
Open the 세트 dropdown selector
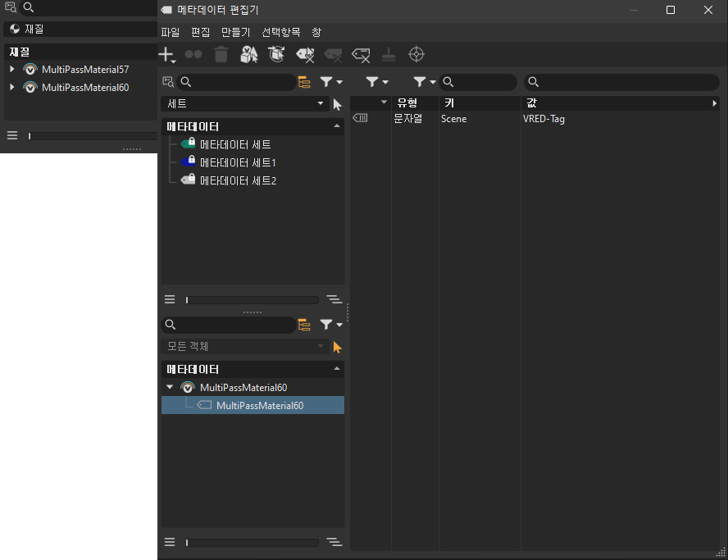point(245,103)
